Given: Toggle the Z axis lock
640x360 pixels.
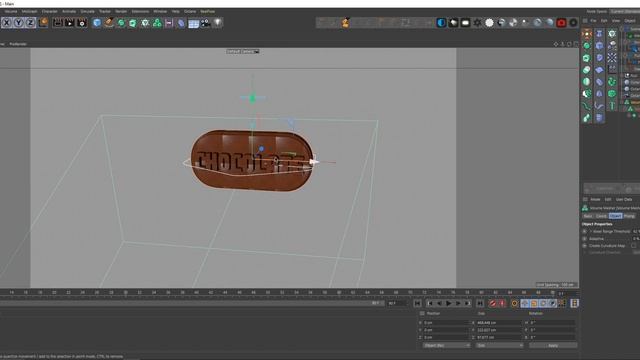Looking at the screenshot, I should point(30,23).
